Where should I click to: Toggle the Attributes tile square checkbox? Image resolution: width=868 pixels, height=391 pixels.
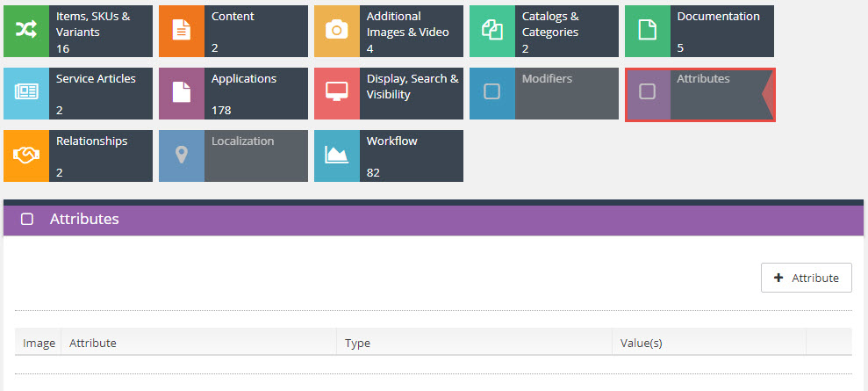click(x=647, y=91)
